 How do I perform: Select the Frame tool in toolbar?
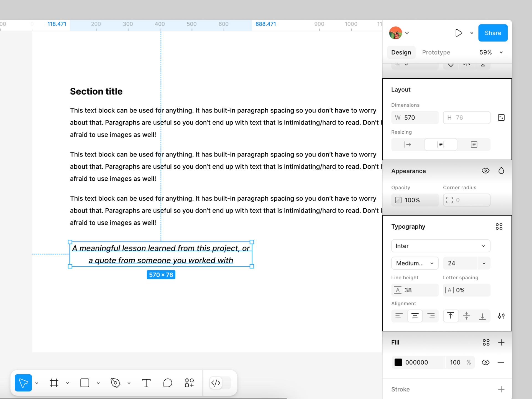coord(54,383)
